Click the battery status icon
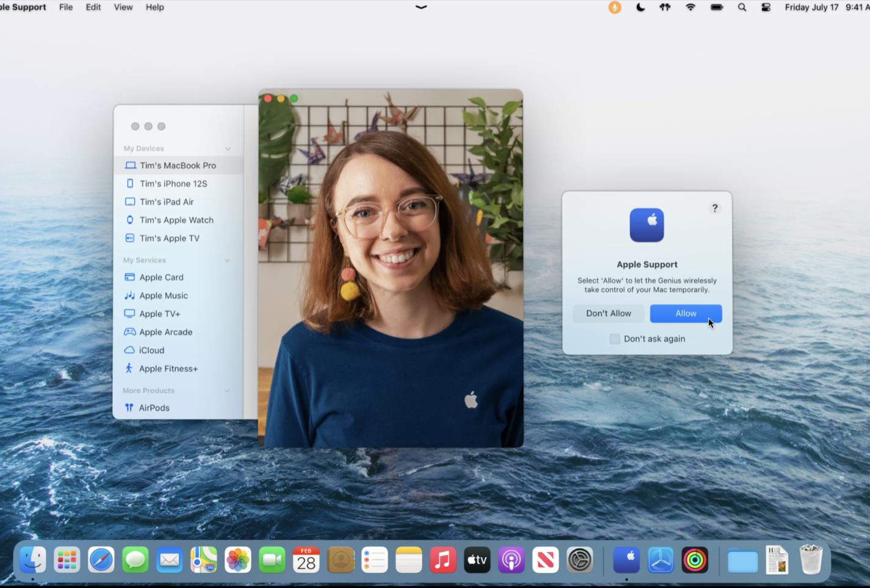Viewport: 870px width, 588px height. [717, 7]
